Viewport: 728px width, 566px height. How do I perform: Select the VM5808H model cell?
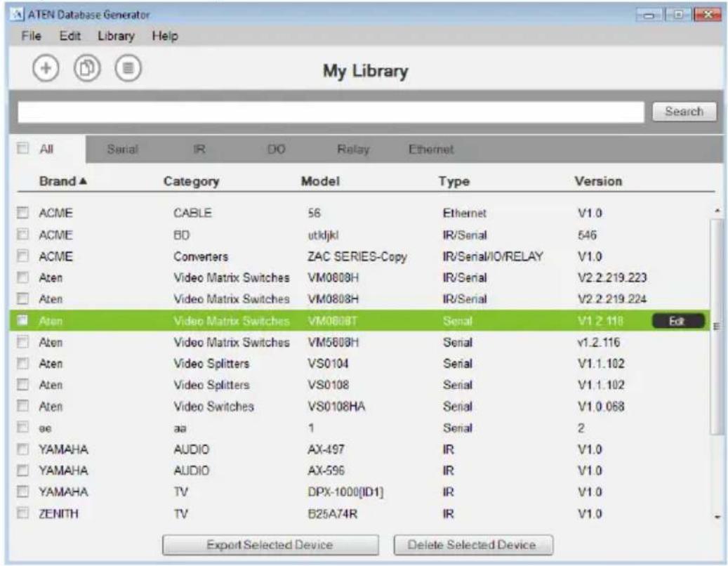pos(333,342)
